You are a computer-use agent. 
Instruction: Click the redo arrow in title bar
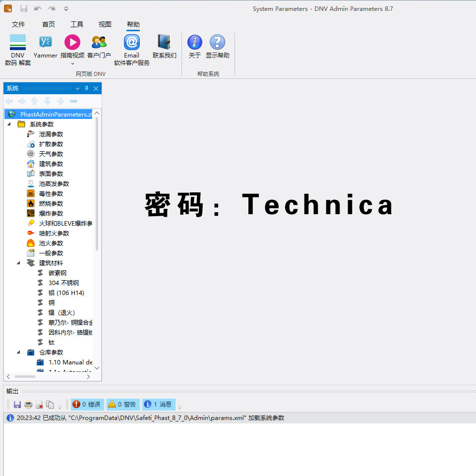click(52, 8)
